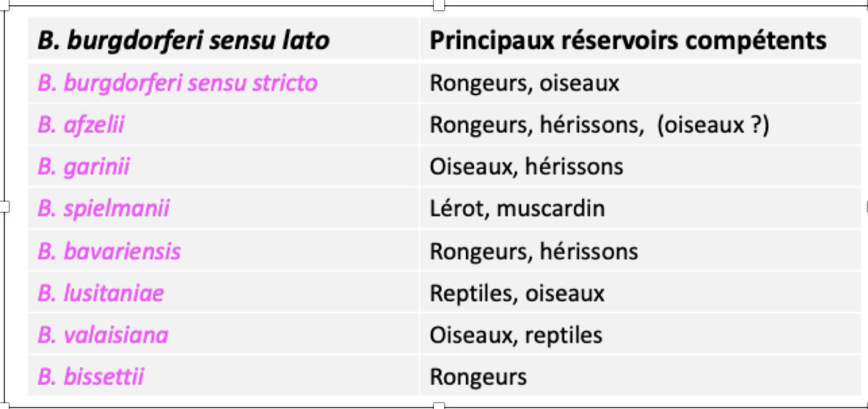
Task: Click the 'B. lusitaniae' cell
Action: click(224, 292)
